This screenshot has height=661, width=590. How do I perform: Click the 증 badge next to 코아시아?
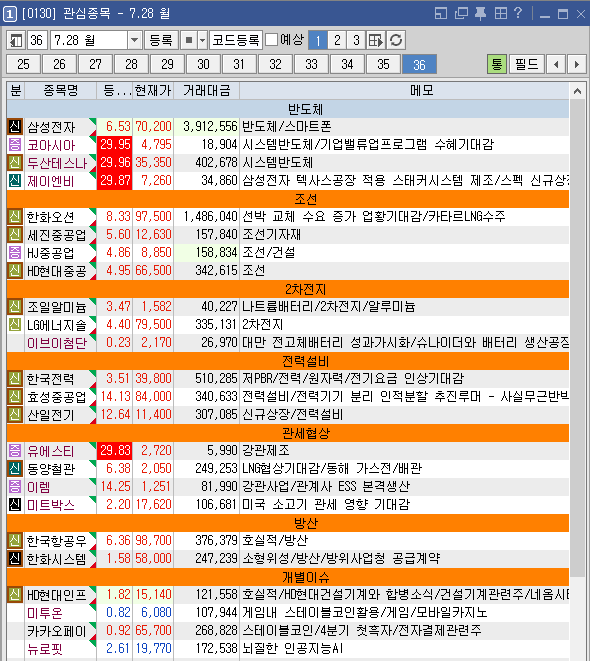point(15,145)
